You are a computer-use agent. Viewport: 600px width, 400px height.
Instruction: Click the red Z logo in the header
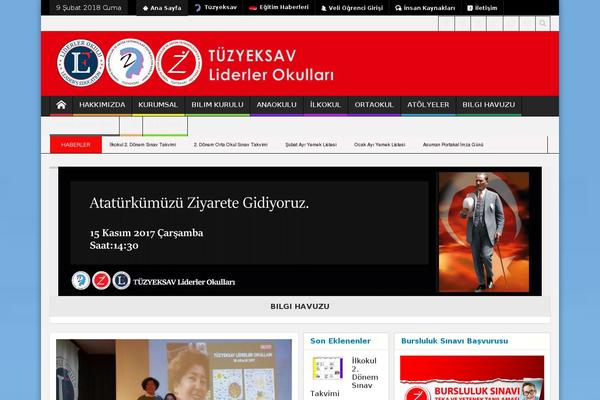(179, 63)
